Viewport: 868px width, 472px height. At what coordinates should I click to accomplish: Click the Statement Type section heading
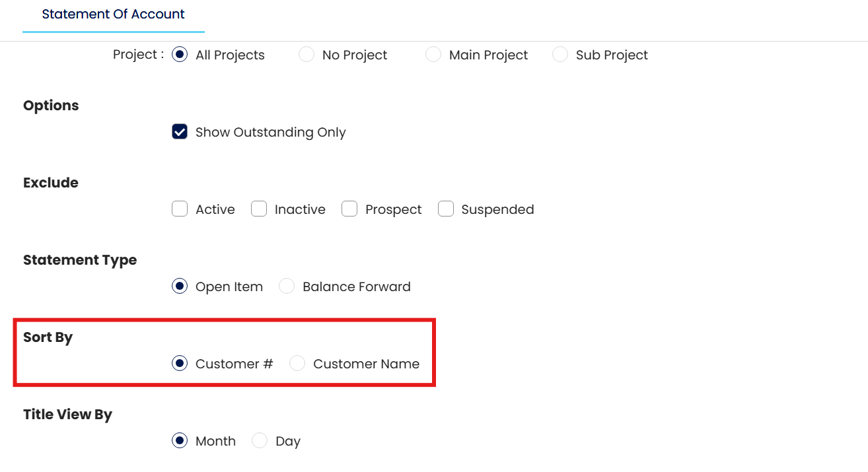tap(80, 260)
